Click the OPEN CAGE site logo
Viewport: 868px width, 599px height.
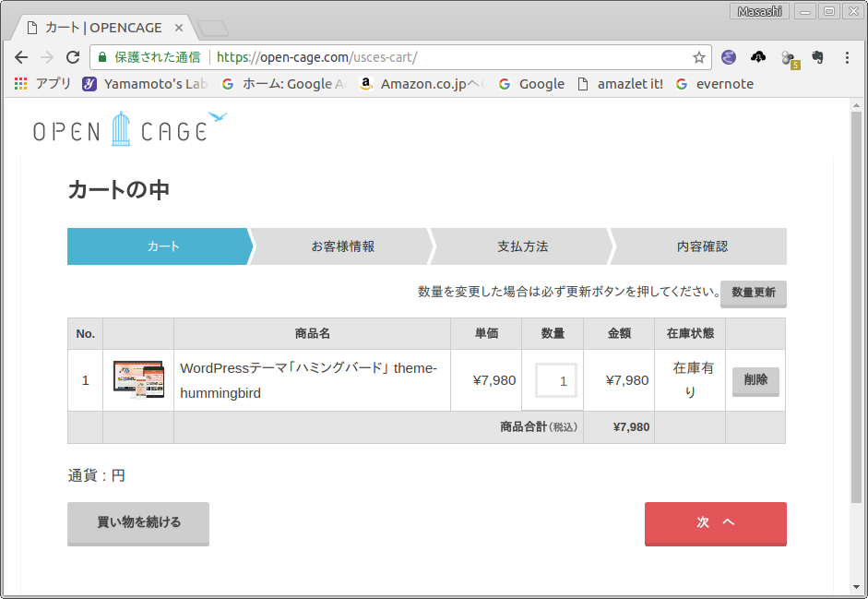pyautogui.click(x=129, y=129)
